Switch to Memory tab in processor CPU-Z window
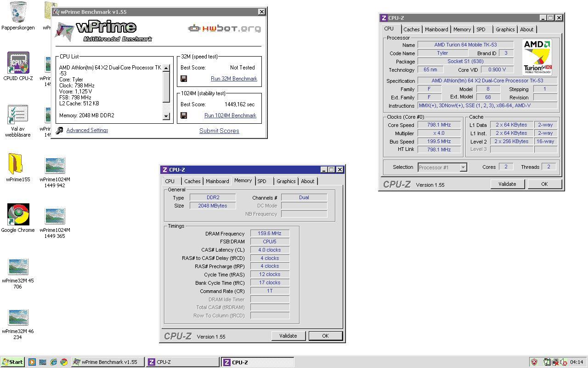The height and width of the screenshot is (368, 588). [462, 29]
